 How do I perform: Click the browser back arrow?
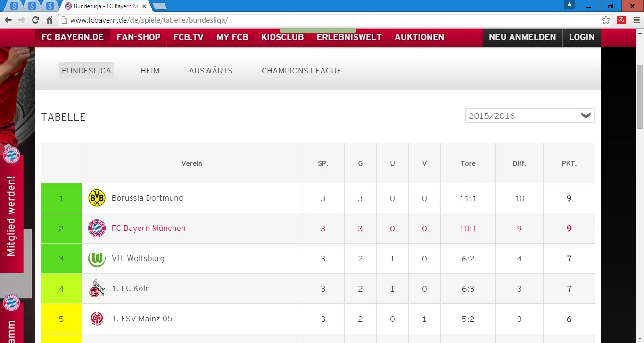(x=8, y=20)
